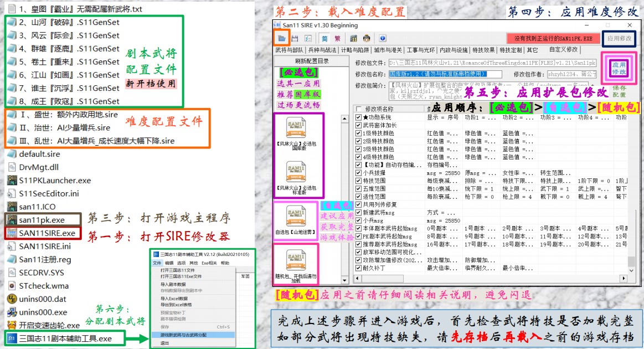
Task: Open the Exe相关 menu in 剧本辅助工具
Action: click(x=209, y=263)
